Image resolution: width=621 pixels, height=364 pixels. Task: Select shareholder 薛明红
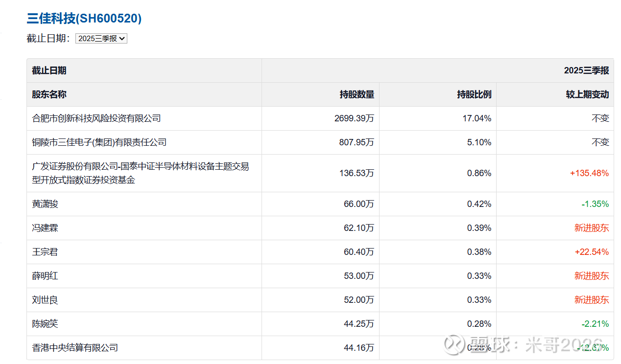[x=45, y=276]
